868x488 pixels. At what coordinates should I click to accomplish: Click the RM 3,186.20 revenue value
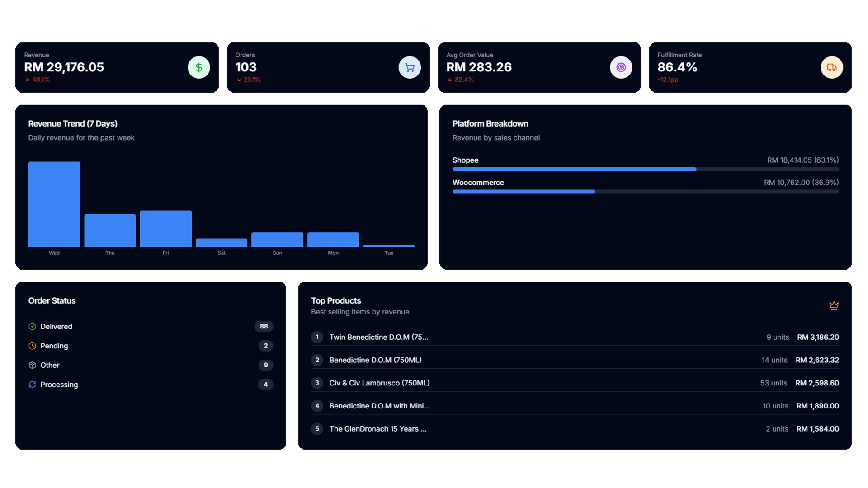pos(818,337)
